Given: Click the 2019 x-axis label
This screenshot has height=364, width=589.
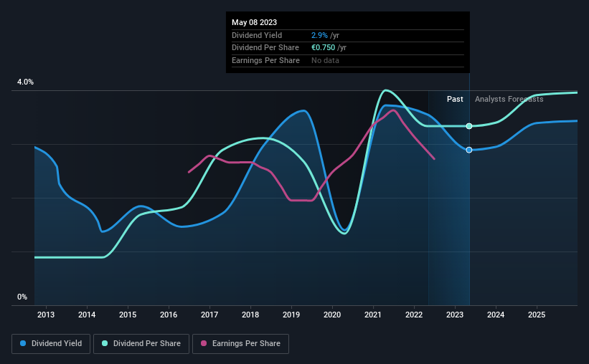Looking at the screenshot, I should [x=291, y=315].
